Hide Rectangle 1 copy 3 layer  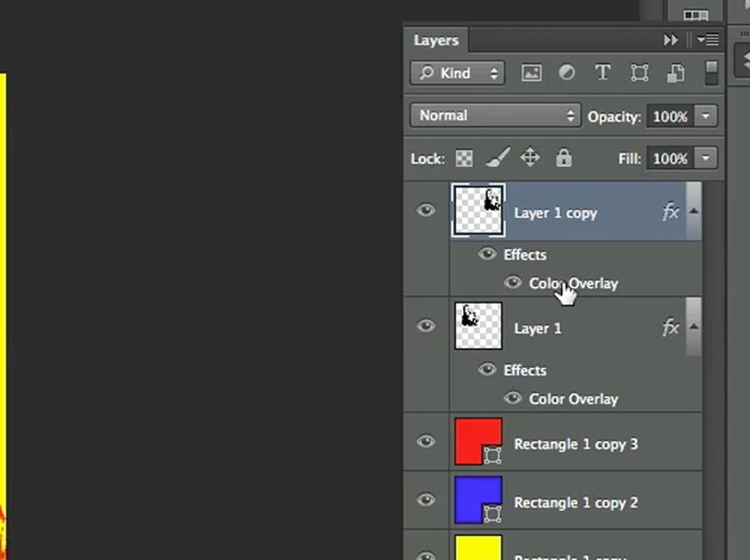426,442
